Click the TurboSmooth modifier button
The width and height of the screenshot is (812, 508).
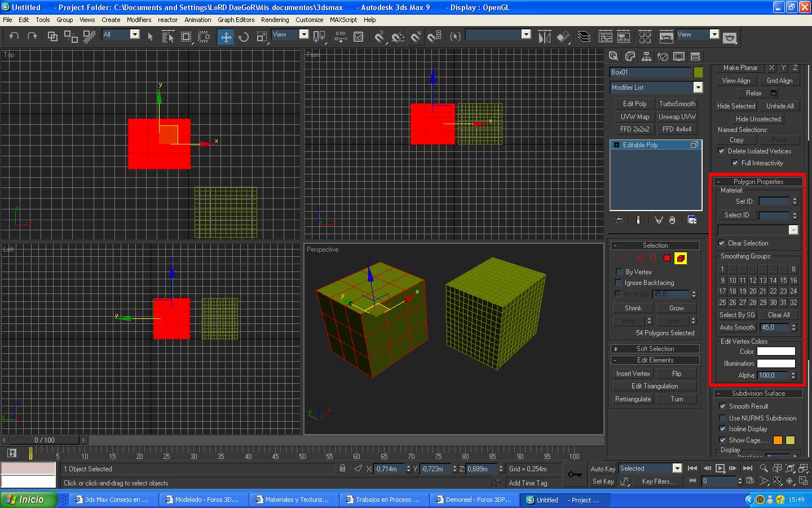click(x=677, y=104)
